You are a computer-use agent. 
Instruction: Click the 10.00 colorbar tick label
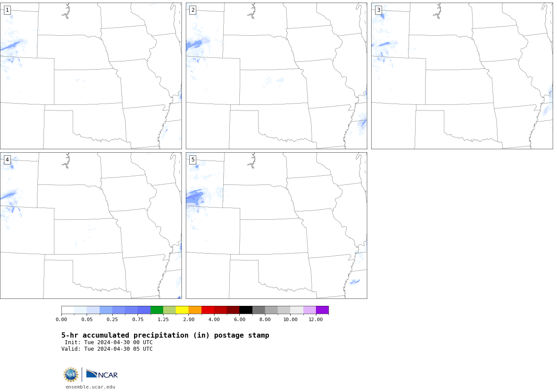pos(290,320)
